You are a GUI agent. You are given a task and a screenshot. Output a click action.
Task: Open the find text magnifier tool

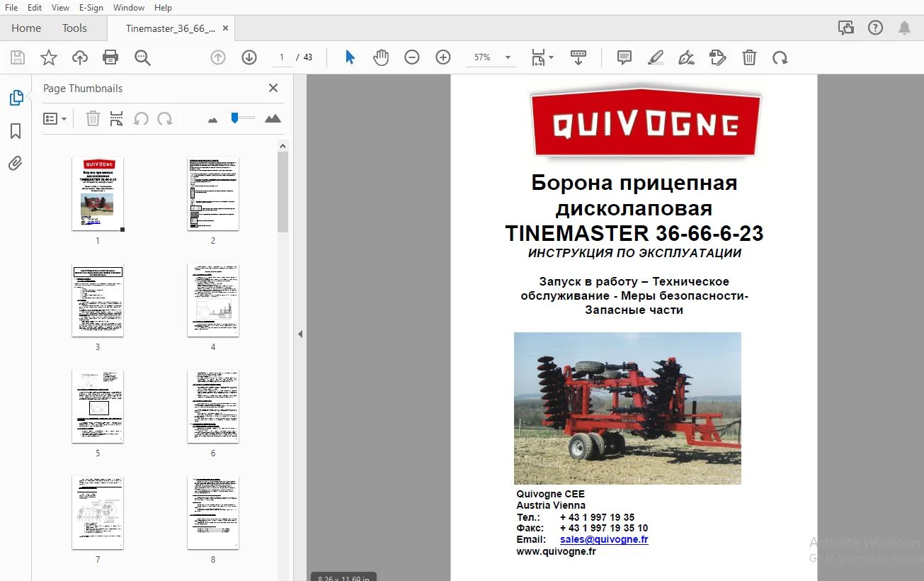(142, 57)
